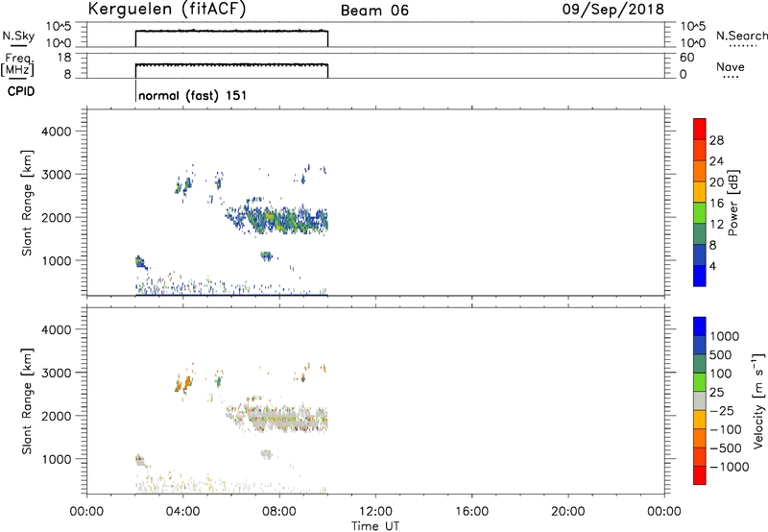768x532 pixels.
Task: Click the "Kerguelen (fitACF)" title text
Action: tap(166, 10)
